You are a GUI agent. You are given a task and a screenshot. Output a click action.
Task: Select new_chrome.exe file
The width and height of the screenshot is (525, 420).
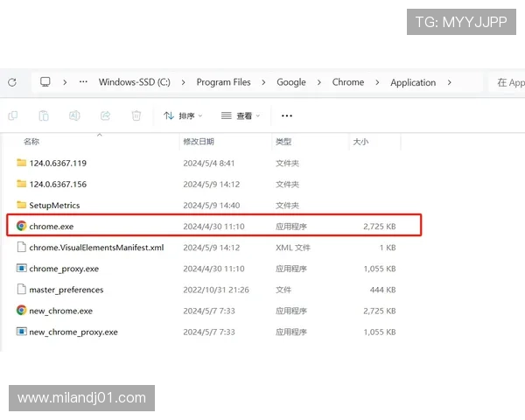(x=61, y=311)
